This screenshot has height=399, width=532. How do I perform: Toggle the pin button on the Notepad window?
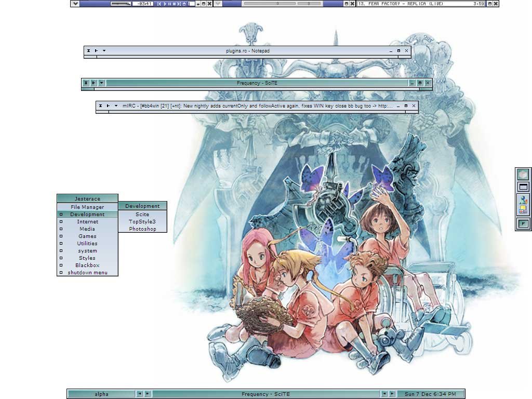coord(96,51)
